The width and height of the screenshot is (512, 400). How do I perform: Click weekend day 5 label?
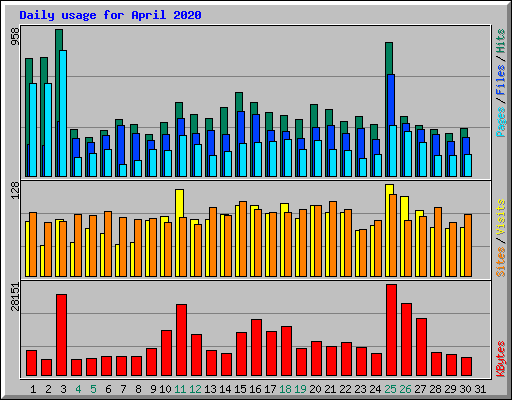[93, 389]
